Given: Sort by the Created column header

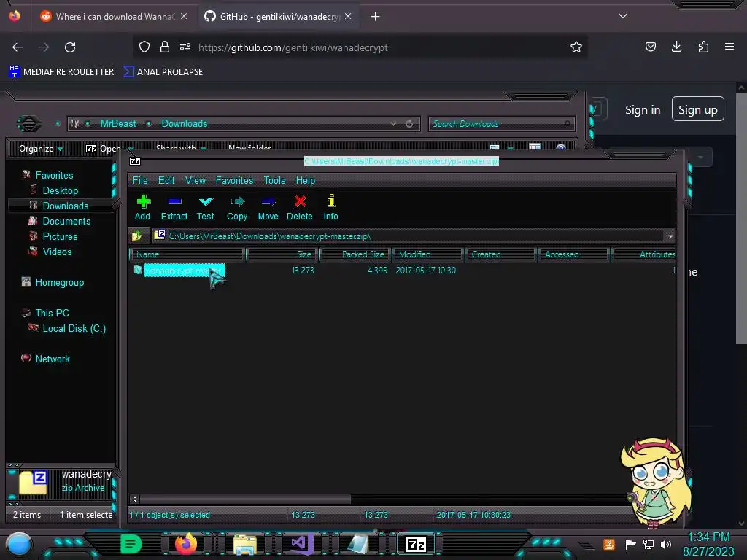Looking at the screenshot, I should click(500, 254).
